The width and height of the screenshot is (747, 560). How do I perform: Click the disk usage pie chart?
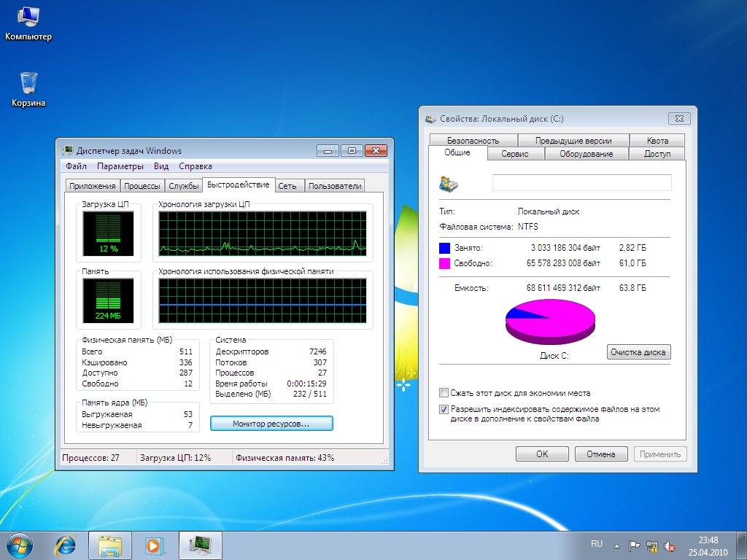550,321
